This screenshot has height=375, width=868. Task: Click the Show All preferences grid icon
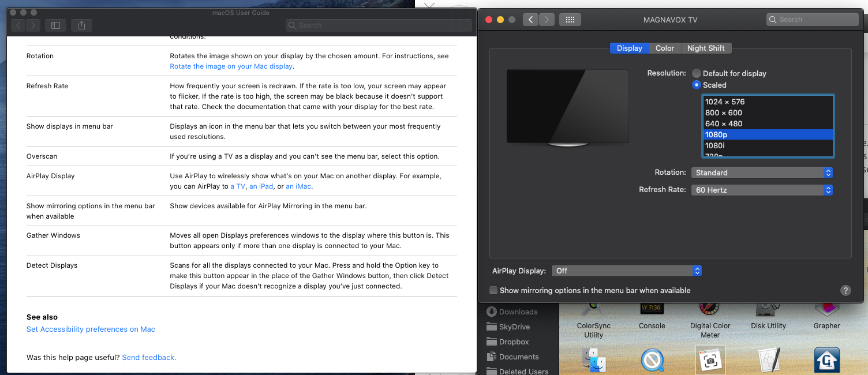[x=570, y=19]
